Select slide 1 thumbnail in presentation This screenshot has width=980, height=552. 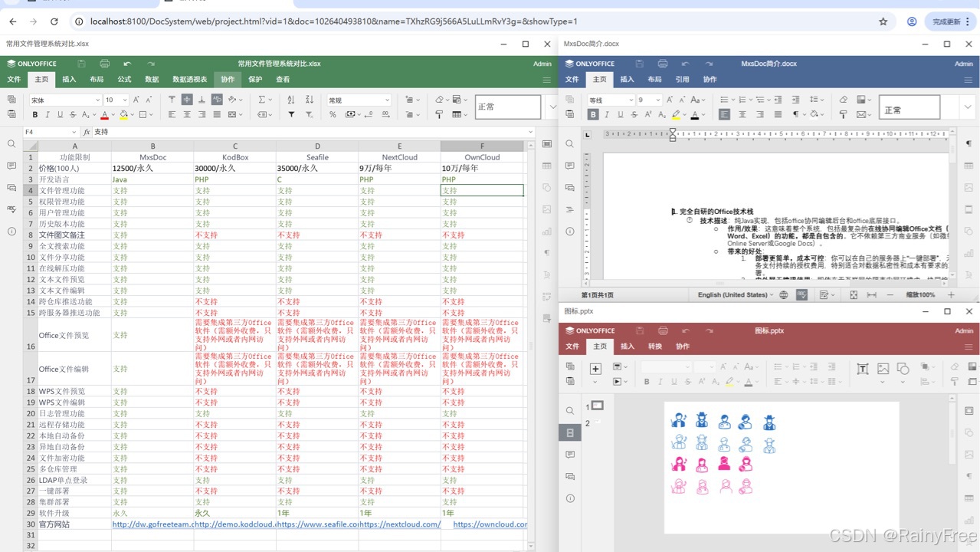pyautogui.click(x=598, y=406)
